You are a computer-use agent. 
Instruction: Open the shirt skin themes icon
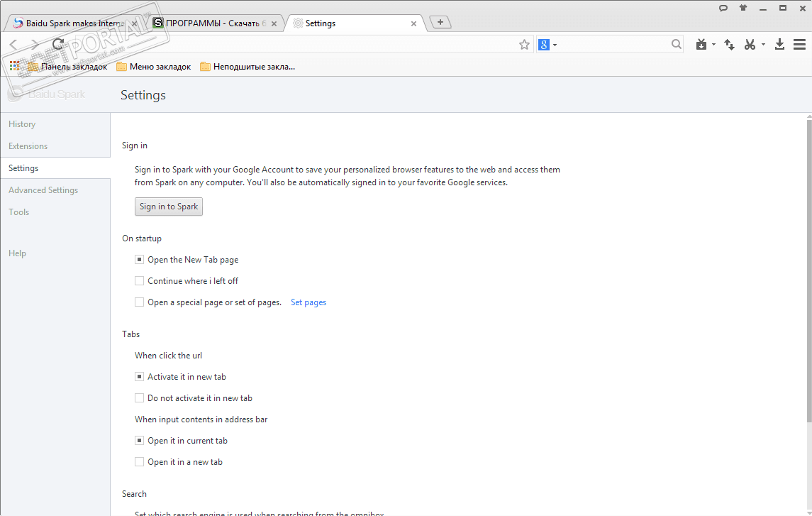[x=743, y=8]
